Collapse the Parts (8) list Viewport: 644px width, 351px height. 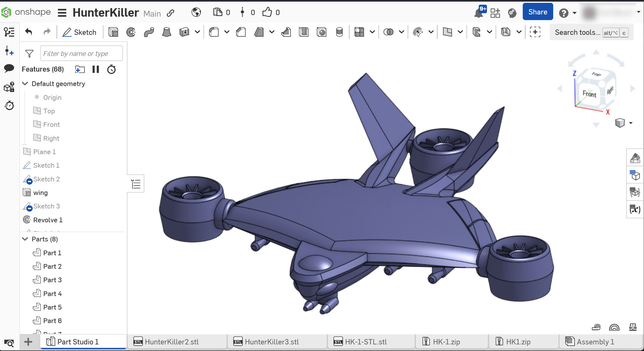25,239
